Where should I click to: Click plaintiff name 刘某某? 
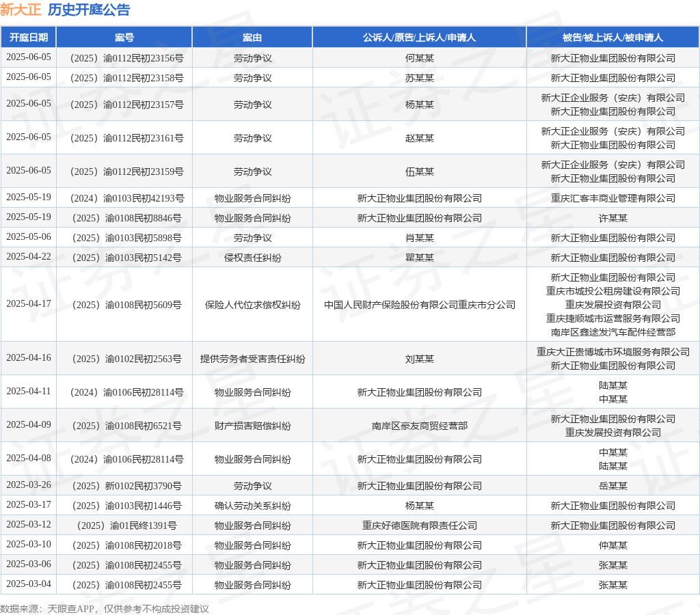(420, 359)
